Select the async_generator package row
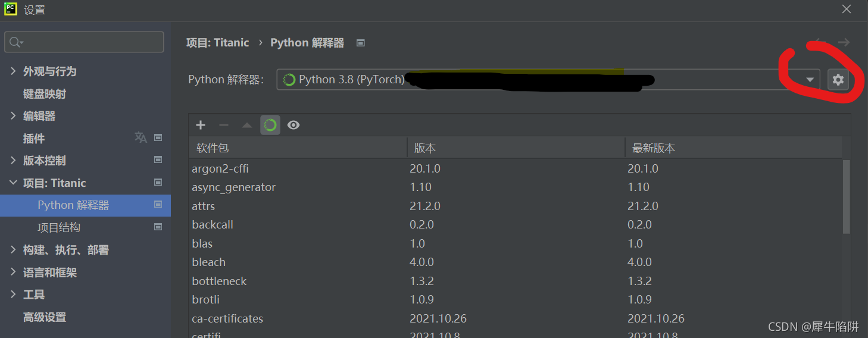 click(516, 187)
